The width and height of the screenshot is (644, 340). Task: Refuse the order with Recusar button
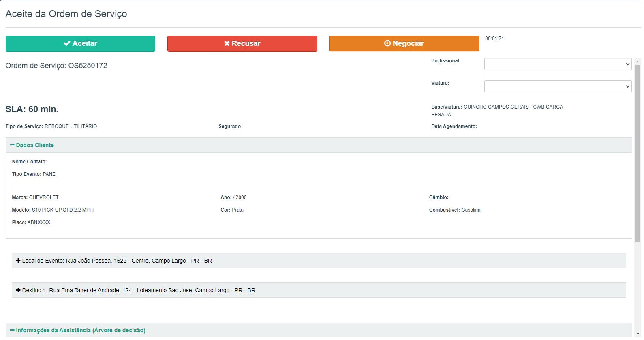click(x=242, y=44)
